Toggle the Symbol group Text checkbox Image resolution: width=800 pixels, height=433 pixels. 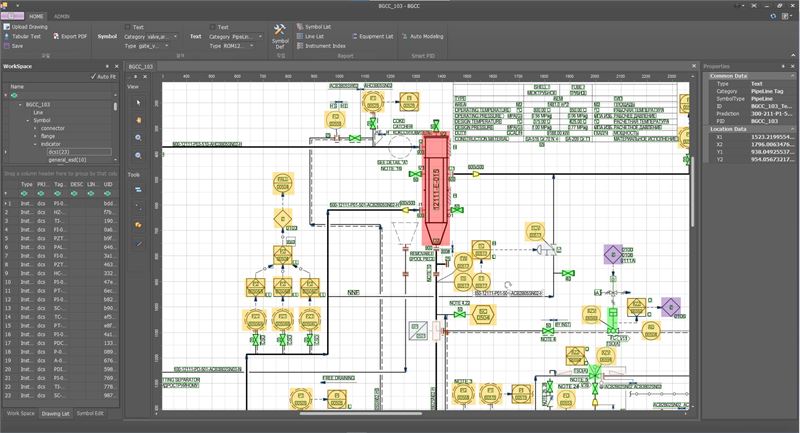[x=128, y=27]
